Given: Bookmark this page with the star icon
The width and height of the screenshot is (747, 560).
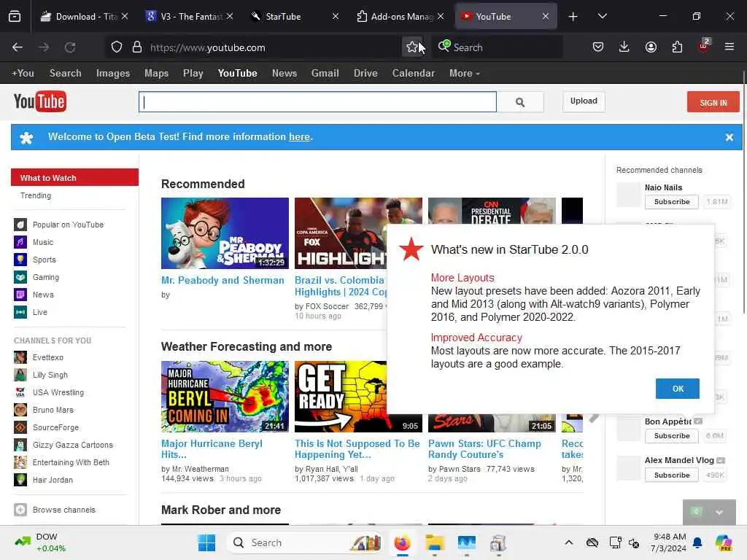Looking at the screenshot, I should click(411, 47).
